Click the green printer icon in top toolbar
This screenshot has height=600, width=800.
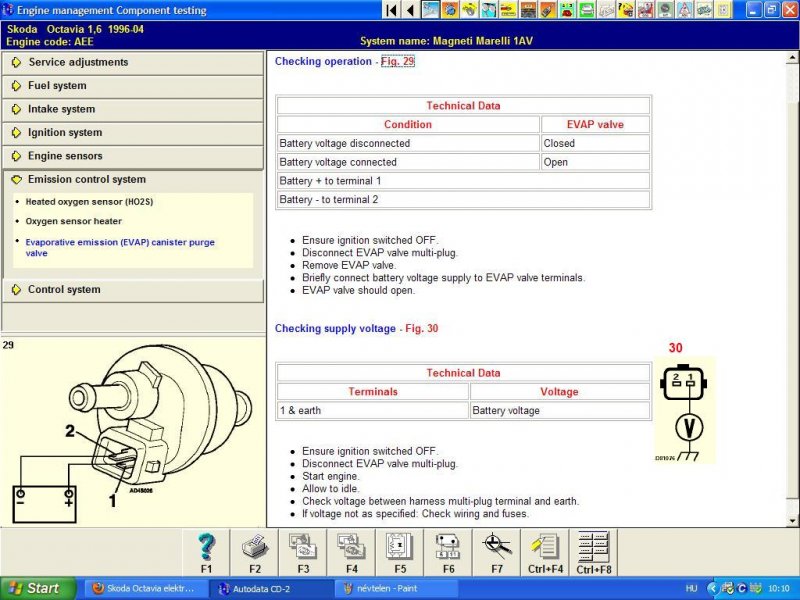[x=587, y=10]
